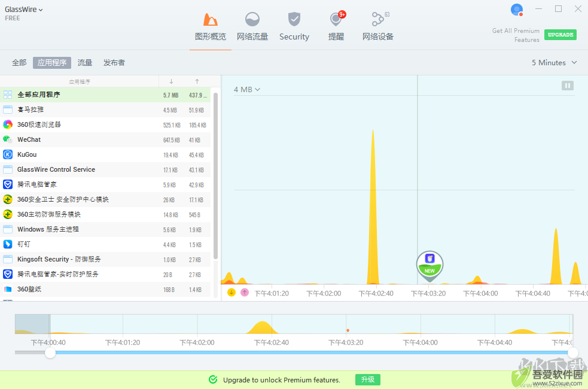
Task: Pause the live traffic graph
Action: point(568,86)
